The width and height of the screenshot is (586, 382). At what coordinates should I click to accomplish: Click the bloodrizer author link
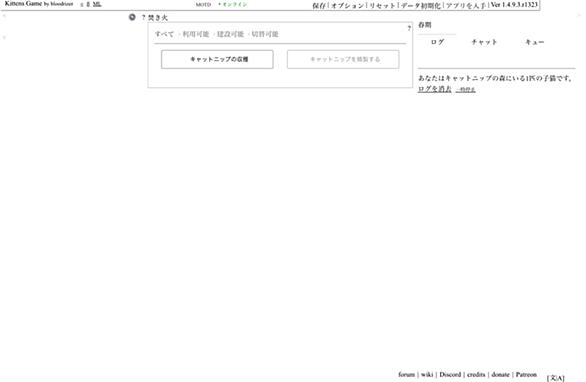coord(62,4)
